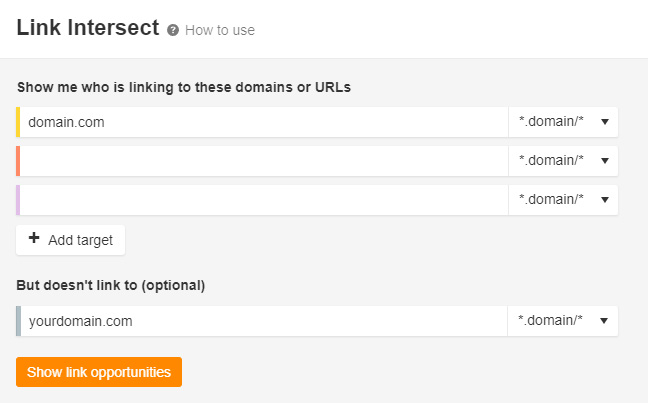Click gray-blue marker beside yourdomain.com
The image size is (648, 403).
18,321
